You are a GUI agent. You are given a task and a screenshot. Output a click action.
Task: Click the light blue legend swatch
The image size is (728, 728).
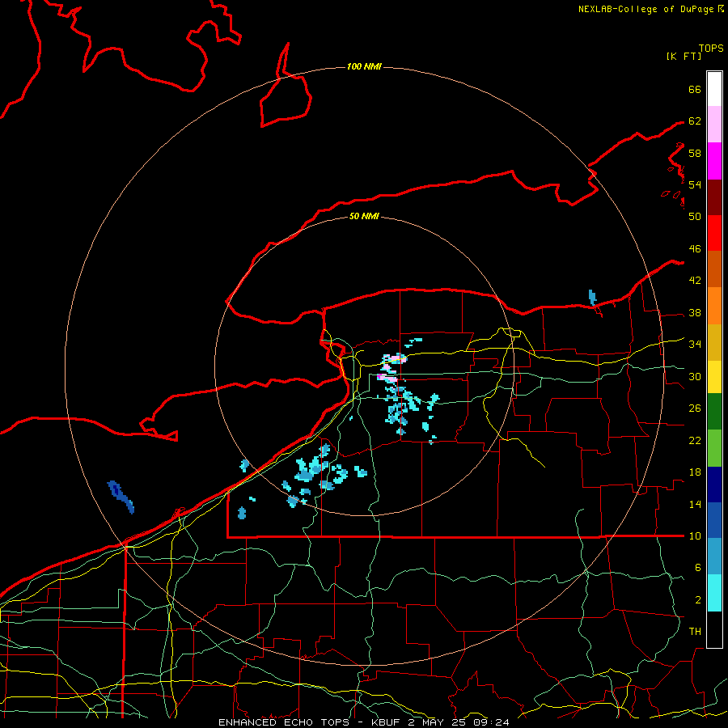click(x=714, y=557)
